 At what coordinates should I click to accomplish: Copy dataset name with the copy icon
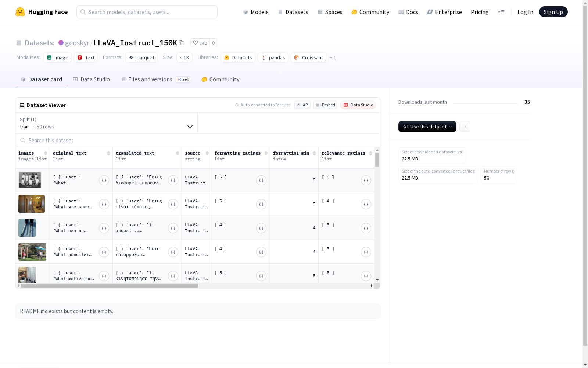pos(182,43)
